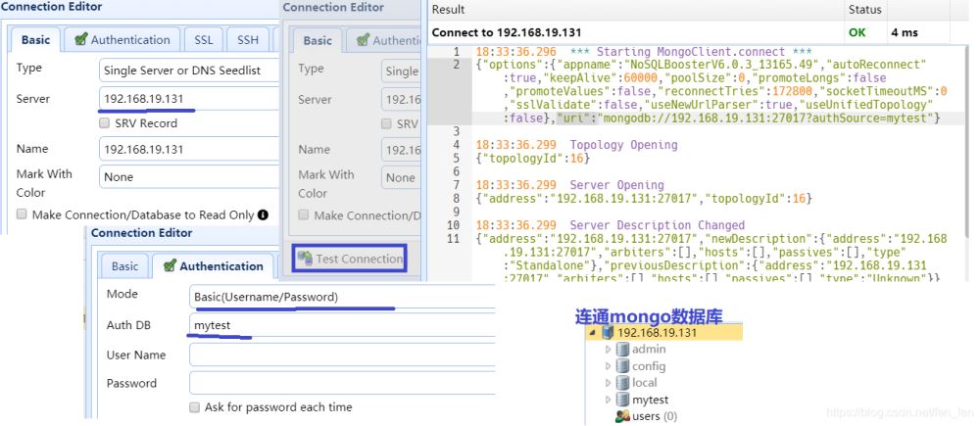Expand the admin database node
This screenshot has height=426, width=980.
click(608, 350)
